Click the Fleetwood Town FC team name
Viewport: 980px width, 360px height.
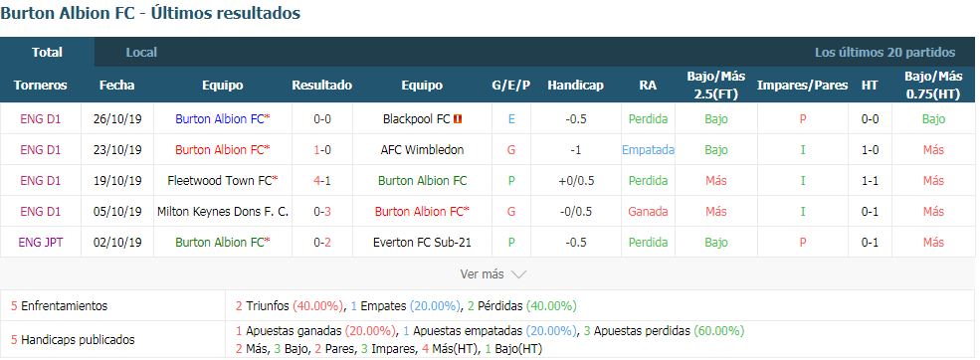coord(220,181)
